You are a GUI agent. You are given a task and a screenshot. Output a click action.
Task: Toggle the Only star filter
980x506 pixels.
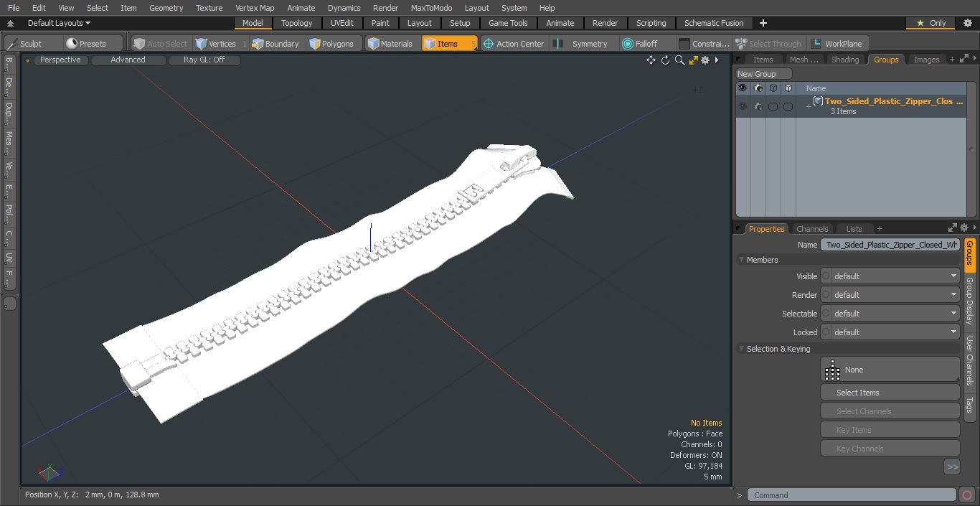point(930,23)
